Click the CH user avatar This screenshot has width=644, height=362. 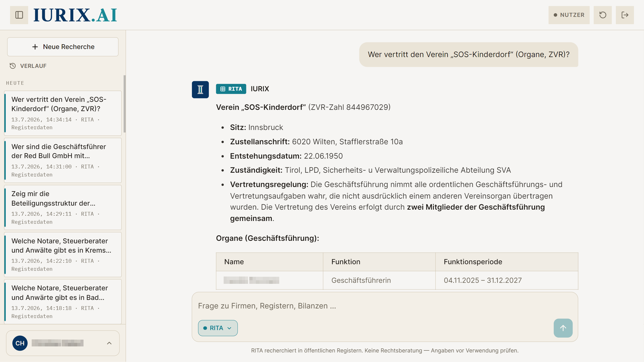tap(20, 343)
